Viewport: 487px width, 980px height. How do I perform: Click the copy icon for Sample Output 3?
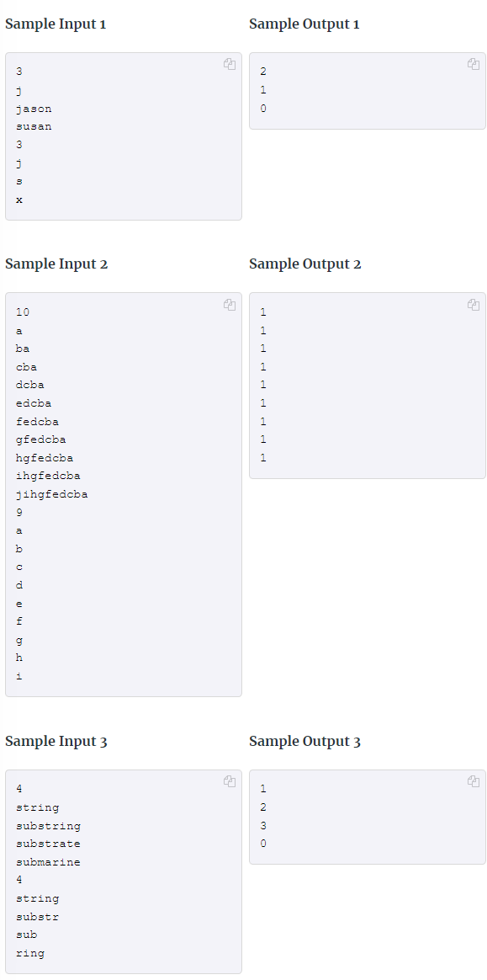(473, 781)
